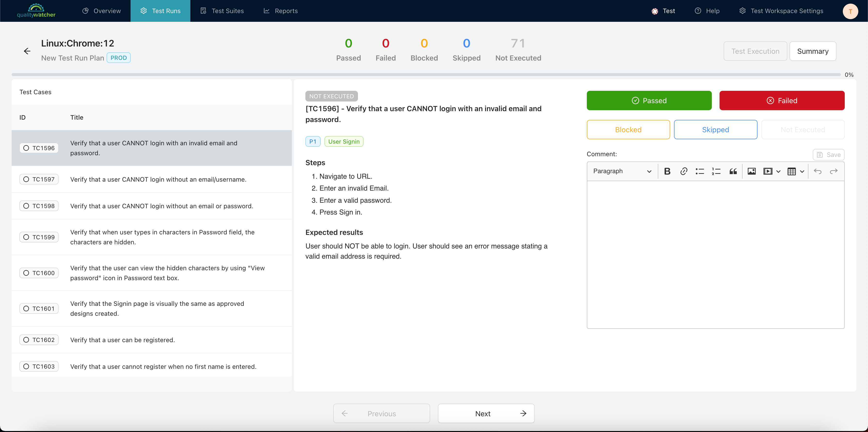Insert media into the comment
The width and height of the screenshot is (868, 432).
click(767, 171)
